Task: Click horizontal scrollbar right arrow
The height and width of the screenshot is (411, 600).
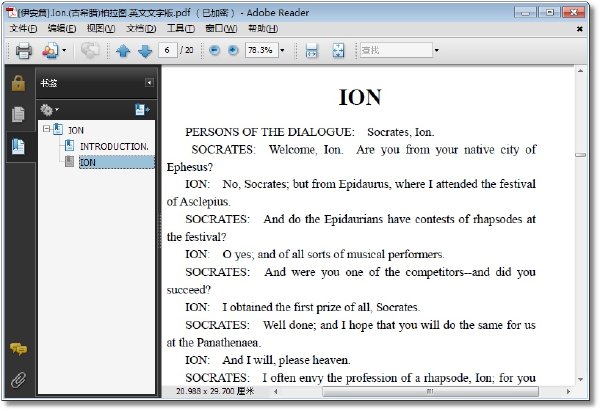Action: click(568, 391)
